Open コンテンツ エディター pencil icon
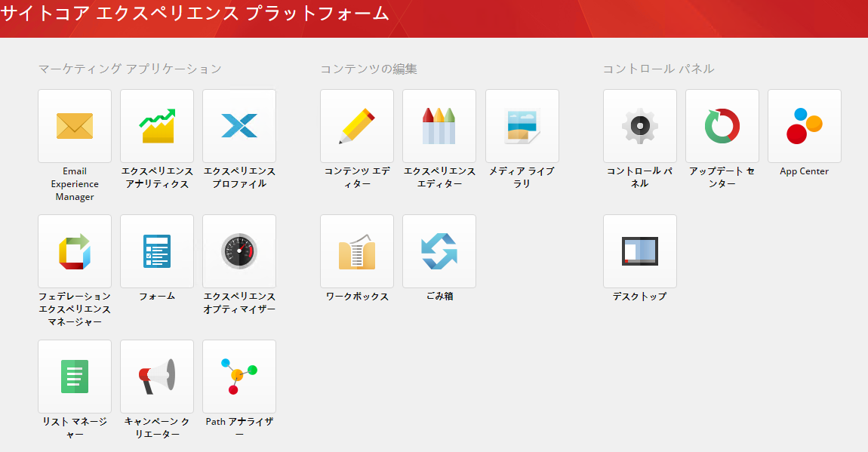Viewport: 868px width, 452px height. point(357,126)
